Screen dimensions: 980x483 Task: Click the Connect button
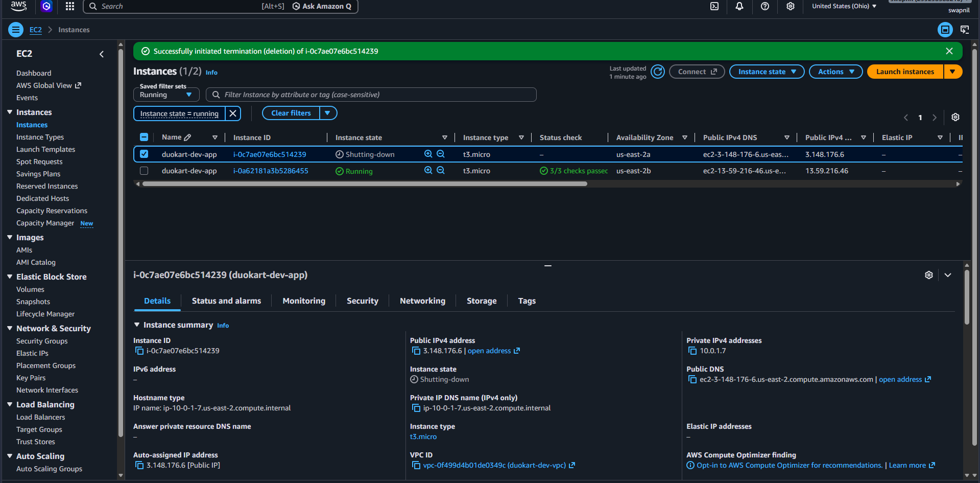pyautogui.click(x=697, y=72)
